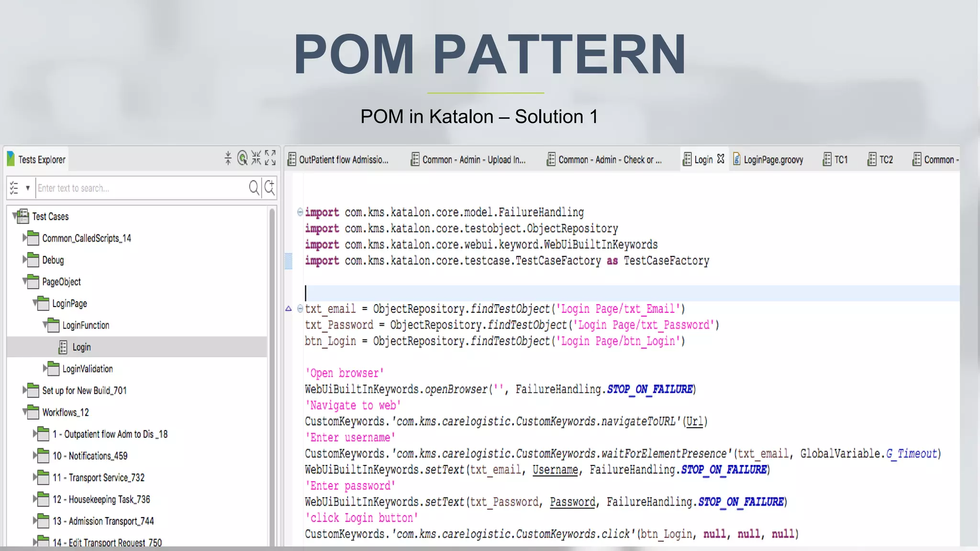Expand the LoginValidation folder

coord(45,368)
